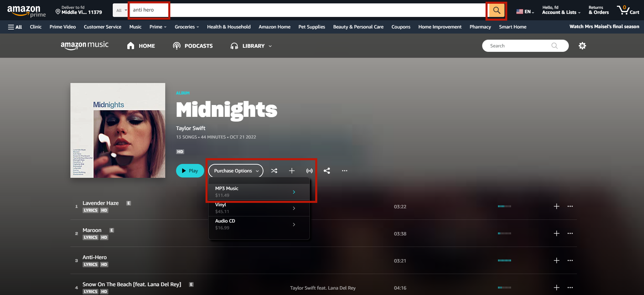The height and width of the screenshot is (295, 644).
Task: Click the Anti-Hero popularity meter
Action: [x=505, y=260]
